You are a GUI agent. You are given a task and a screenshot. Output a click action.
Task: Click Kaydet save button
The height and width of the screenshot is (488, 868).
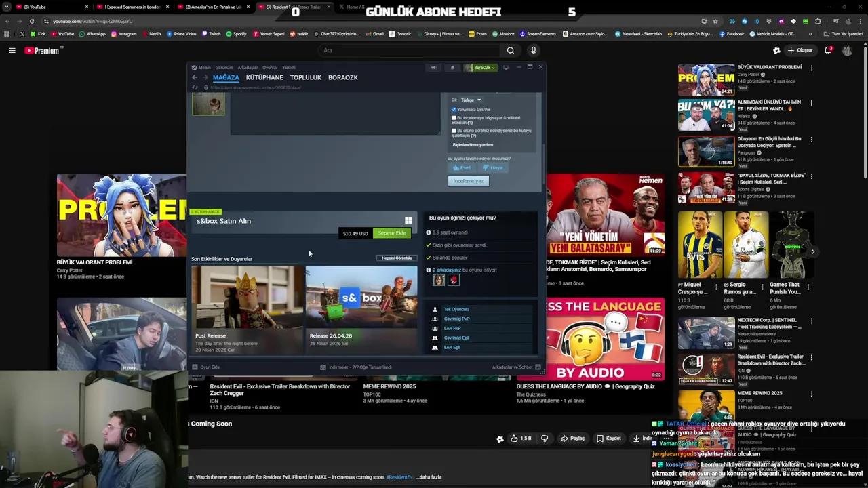608,439
